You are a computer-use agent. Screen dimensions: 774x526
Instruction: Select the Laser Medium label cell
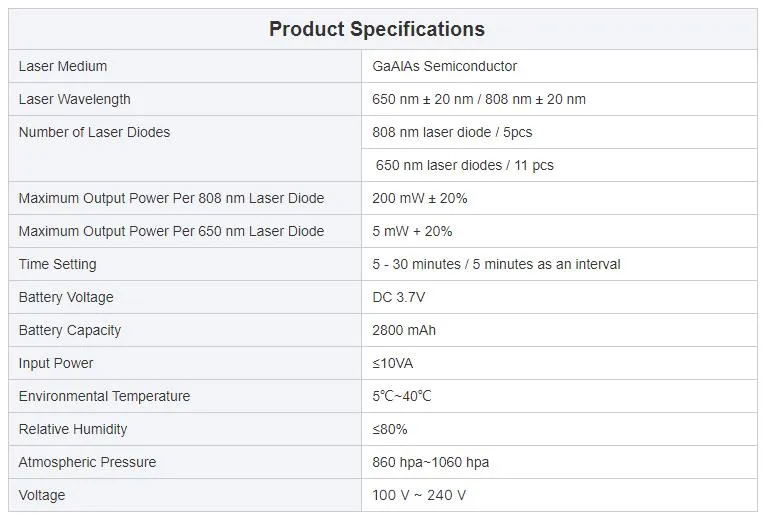[x=63, y=66]
